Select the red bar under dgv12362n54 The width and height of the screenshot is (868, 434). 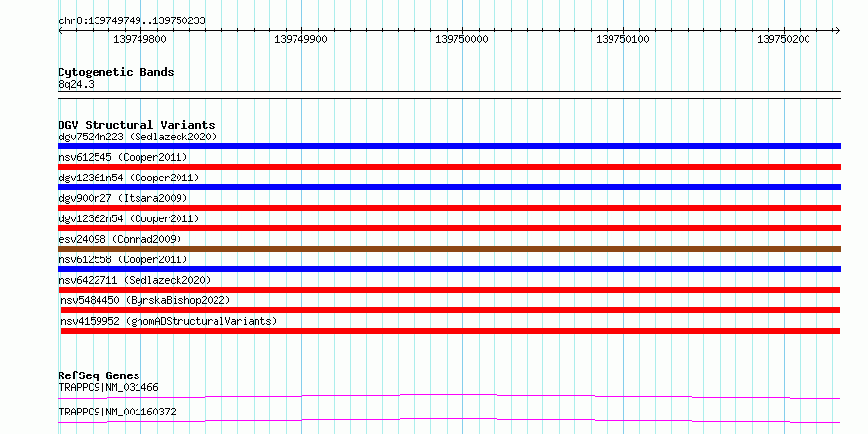pyautogui.click(x=449, y=228)
